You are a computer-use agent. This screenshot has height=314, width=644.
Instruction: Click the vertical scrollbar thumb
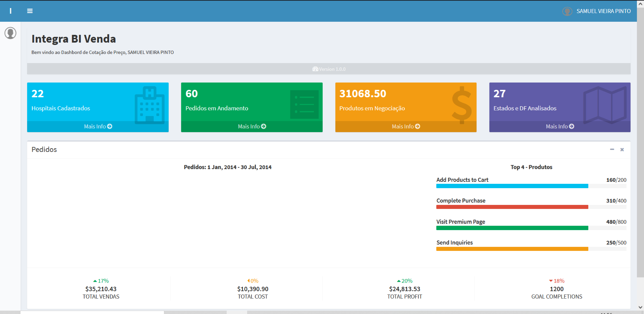pyautogui.click(x=640, y=143)
